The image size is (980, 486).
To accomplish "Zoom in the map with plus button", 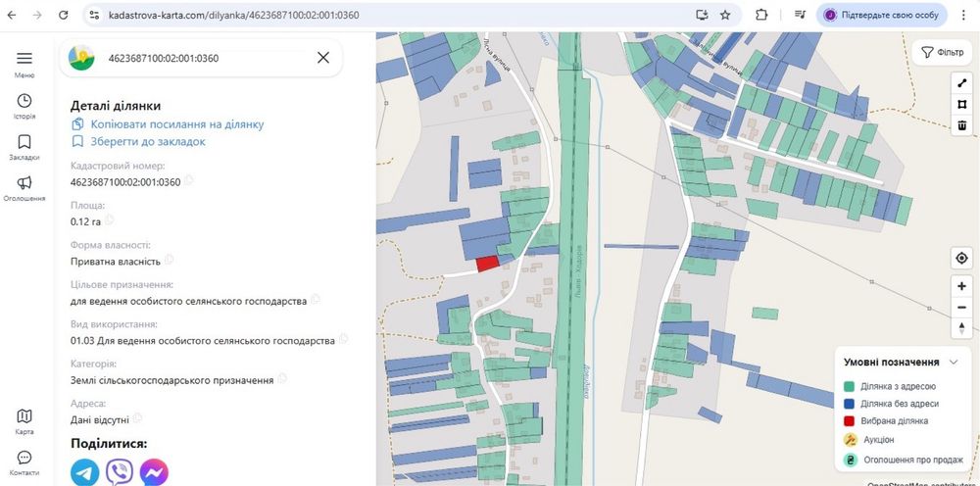I will 962,285.
